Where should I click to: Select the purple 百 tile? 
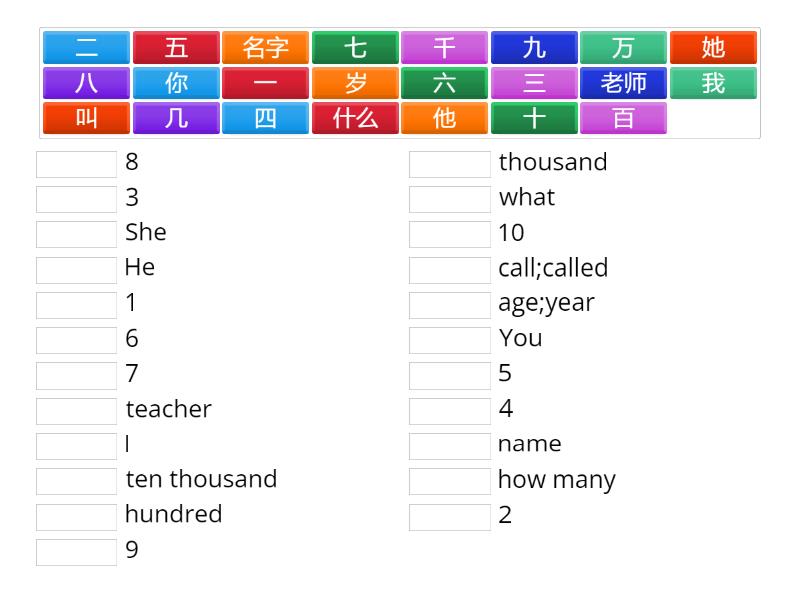pyautogui.click(x=623, y=118)
